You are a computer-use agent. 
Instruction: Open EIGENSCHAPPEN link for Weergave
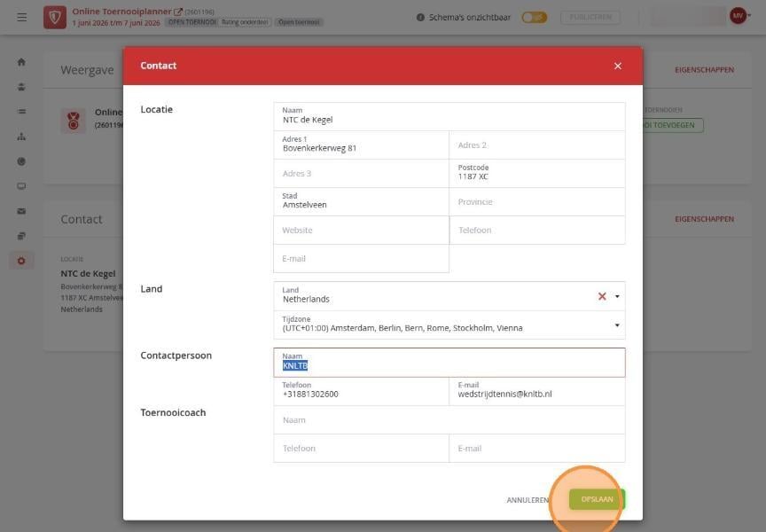click(704, 70)
